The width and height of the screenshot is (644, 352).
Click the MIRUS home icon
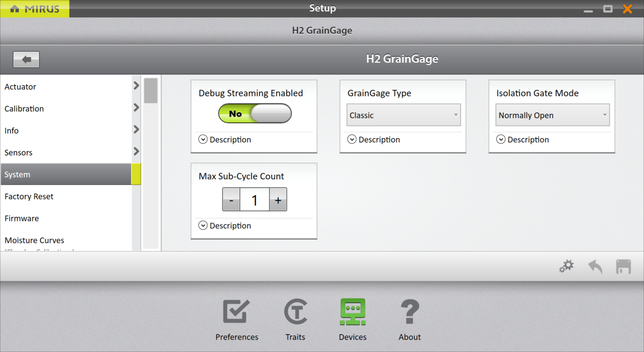[x=15, y=9]
